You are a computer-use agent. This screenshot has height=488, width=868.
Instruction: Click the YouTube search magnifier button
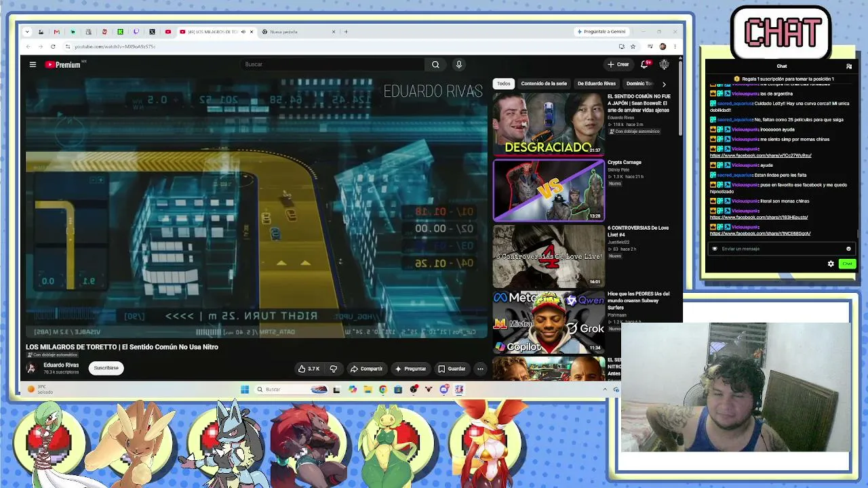(435, 64)
